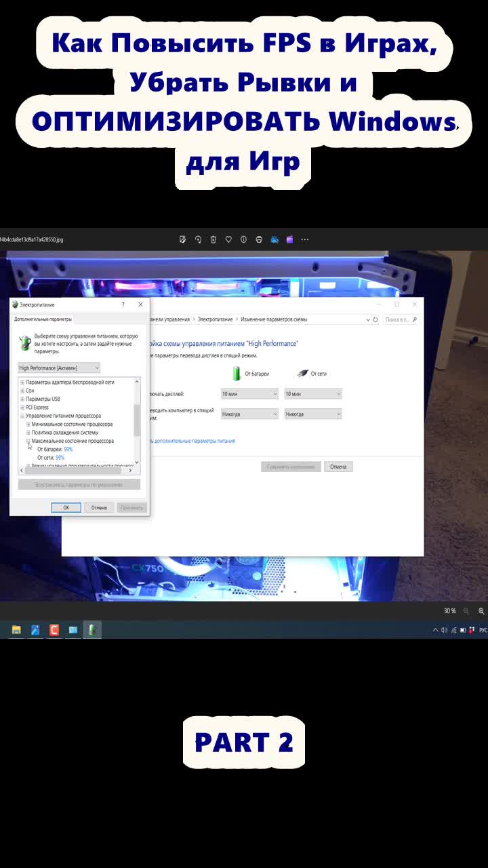The width and height of the screenshot is (488, 868).
Task: Expand the 'Сон' tree node
Action: click(22, 391)
